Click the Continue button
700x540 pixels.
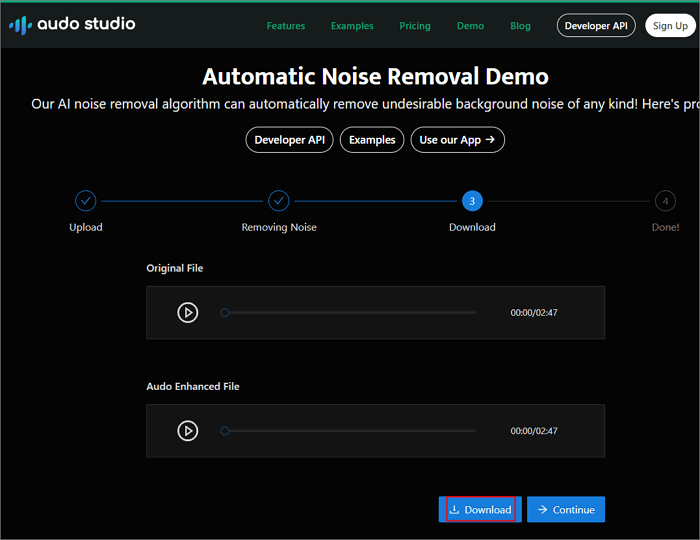tap(566, 509)
